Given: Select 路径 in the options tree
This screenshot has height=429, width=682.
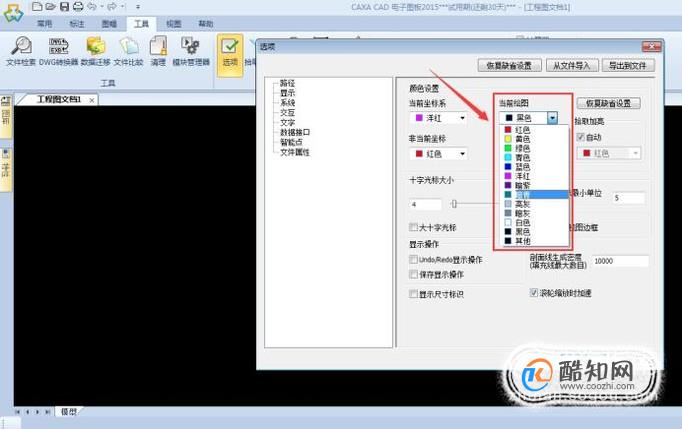Looking at the screenshot, I should point(287,83).
